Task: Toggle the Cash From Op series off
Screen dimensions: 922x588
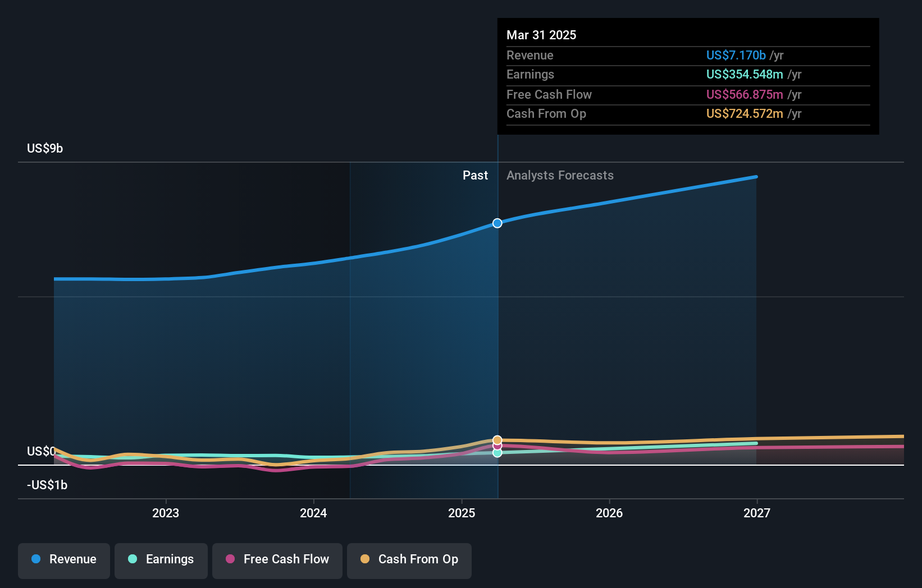Action: [x=409, y=559]
